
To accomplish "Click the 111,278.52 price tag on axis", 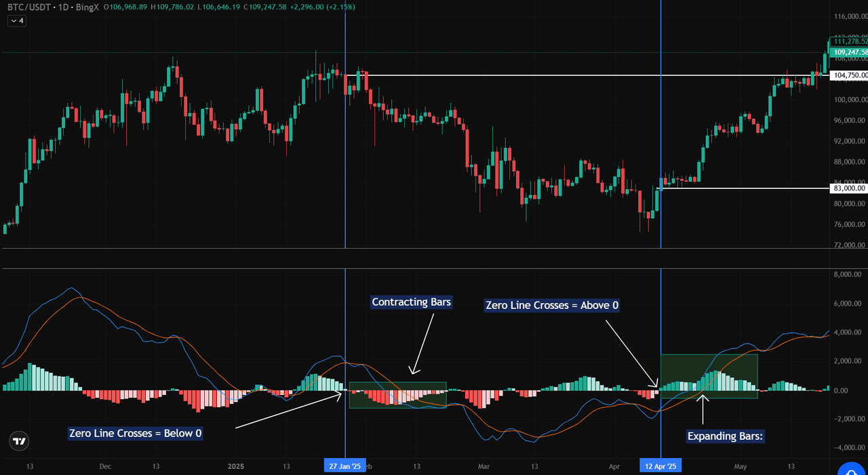I will point(849,41).
